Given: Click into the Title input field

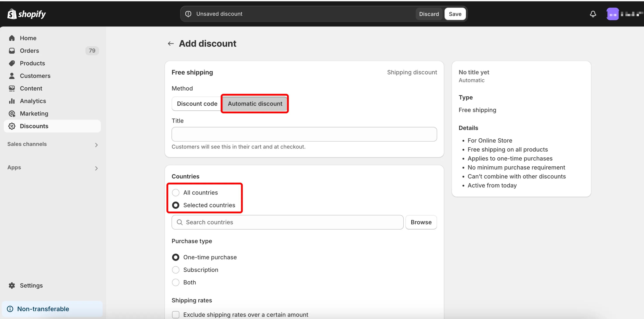Looking at the screenshot, I should pyautogui.click(x=304, y=134).
